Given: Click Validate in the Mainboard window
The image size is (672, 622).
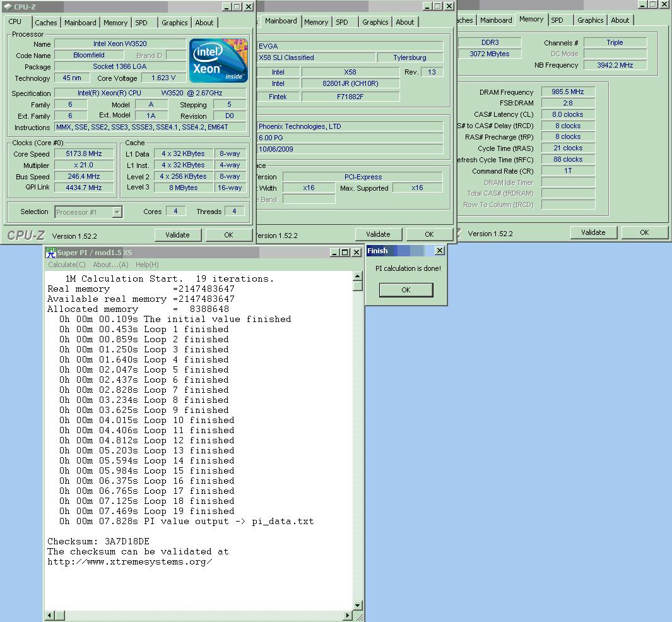Looking at the screenshot, I should 378,234.
